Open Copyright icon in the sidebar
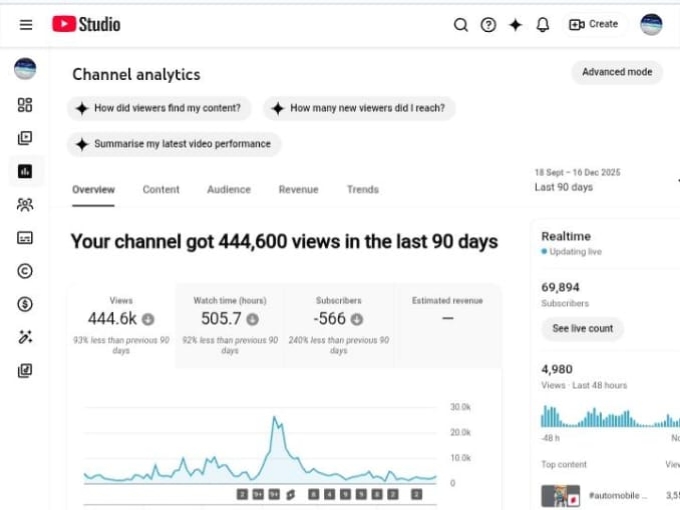Image resolution: width=680 pixels, height=510 pixels. pos(25,271)
